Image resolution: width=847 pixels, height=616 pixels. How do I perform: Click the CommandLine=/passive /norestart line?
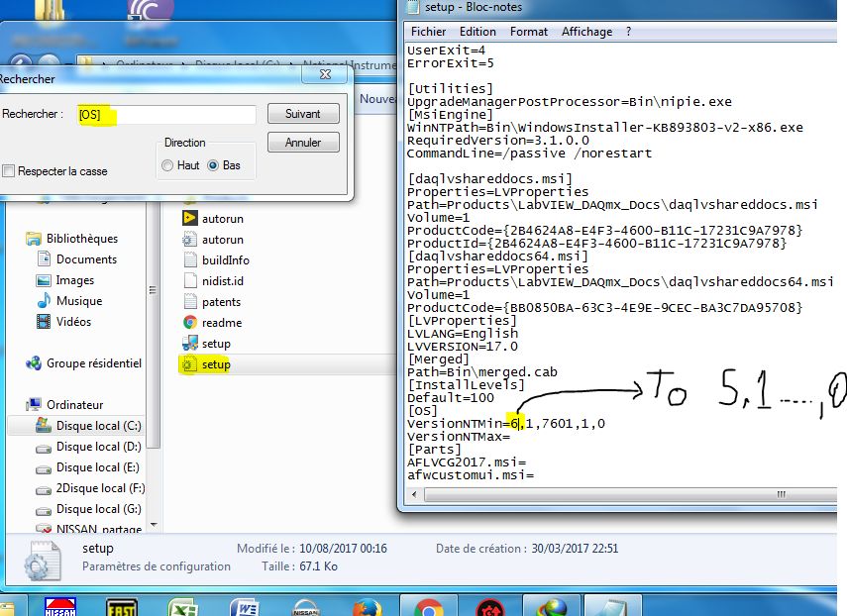click(529, 154)
